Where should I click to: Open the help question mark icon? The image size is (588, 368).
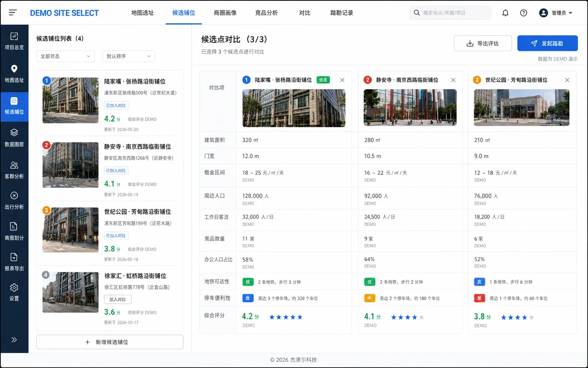click(523, 13)
